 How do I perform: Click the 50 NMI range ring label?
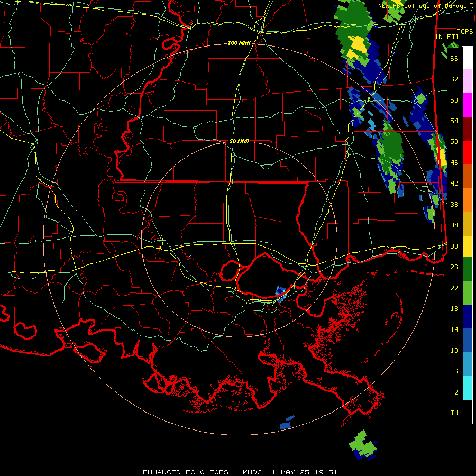pyautogui.click(x=239, y=141)
